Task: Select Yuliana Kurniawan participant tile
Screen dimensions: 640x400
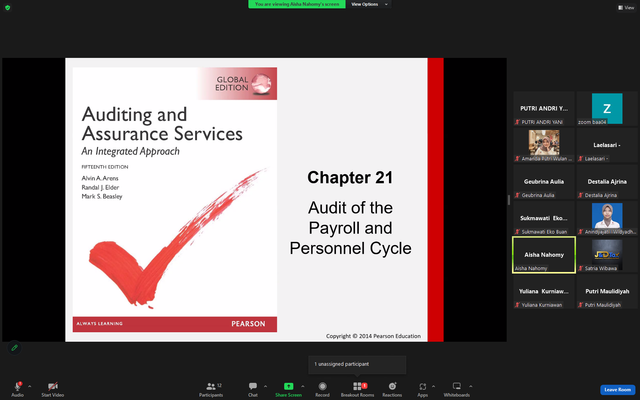Action: (x=544, y=291)
